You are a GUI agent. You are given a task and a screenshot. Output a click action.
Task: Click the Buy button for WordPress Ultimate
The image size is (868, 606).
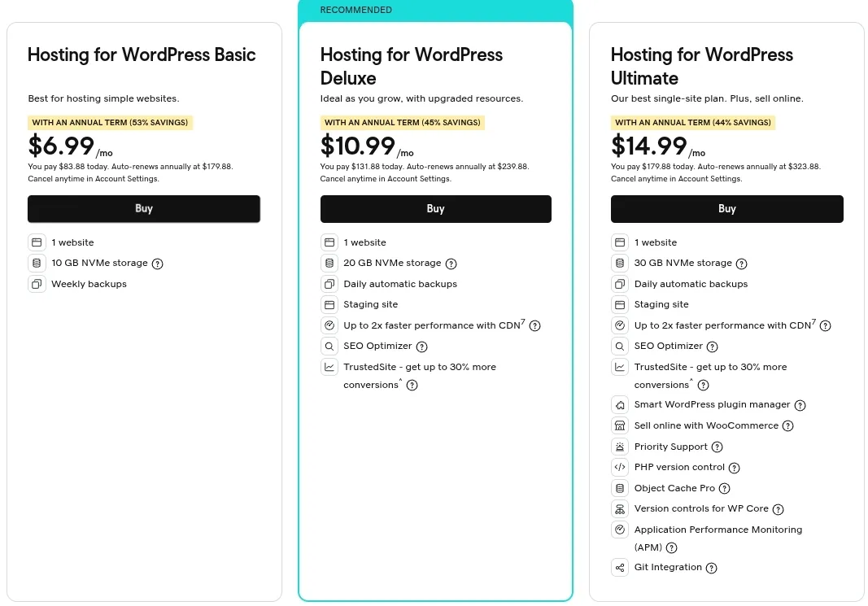[x=726, y=208]
